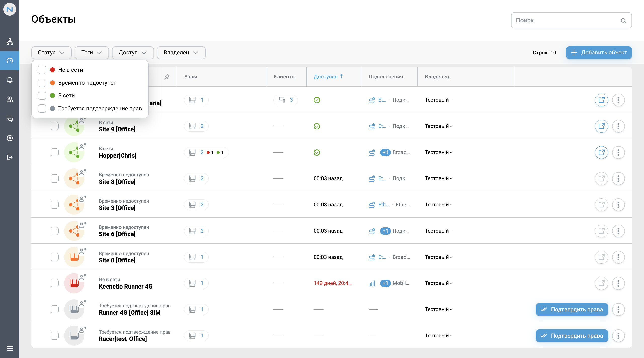Select the dashboard speedometer icon in sidebar
The width and height of the screenshot is (644, 358).
(10, 61)
